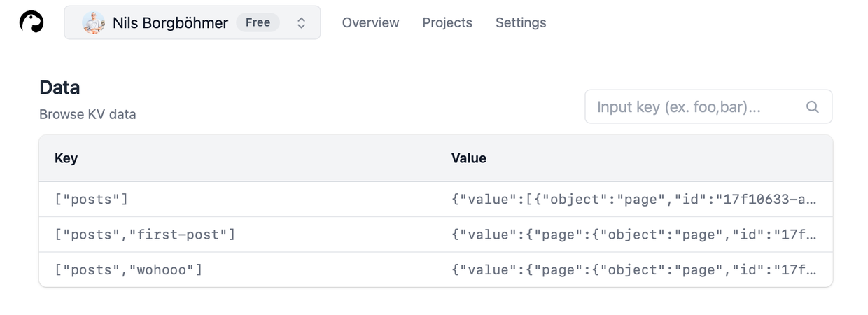Open the Projects tab
868x315 pixels.
(x=447, y=22)
